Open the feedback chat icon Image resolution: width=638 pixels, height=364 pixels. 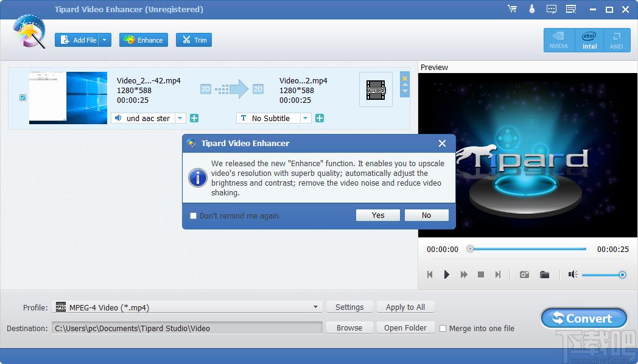552,9
